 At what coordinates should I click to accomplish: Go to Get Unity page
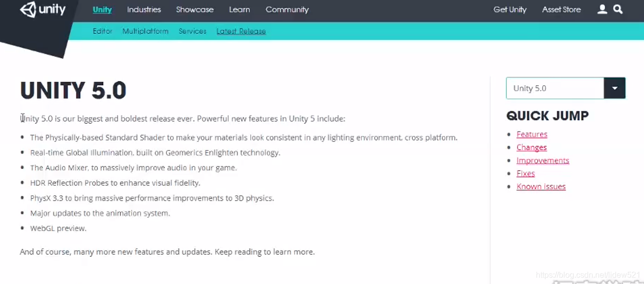tap(510, 9)
